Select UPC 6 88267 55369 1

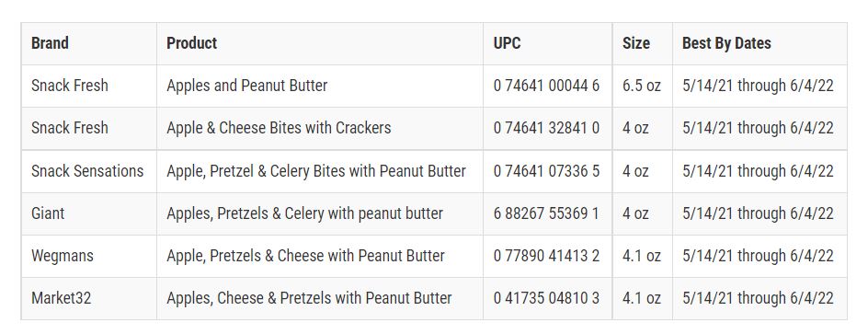[547, 213]
